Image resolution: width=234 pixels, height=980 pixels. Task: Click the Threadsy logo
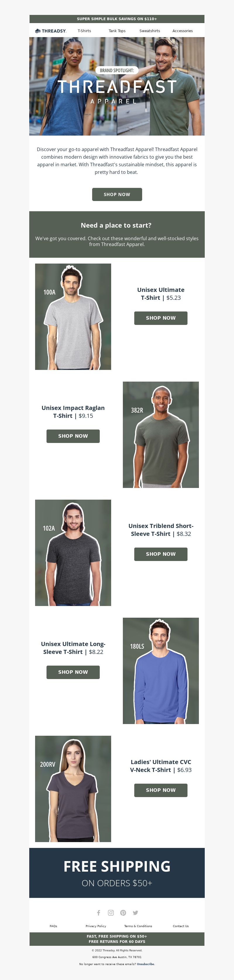(x=51, y=31)
